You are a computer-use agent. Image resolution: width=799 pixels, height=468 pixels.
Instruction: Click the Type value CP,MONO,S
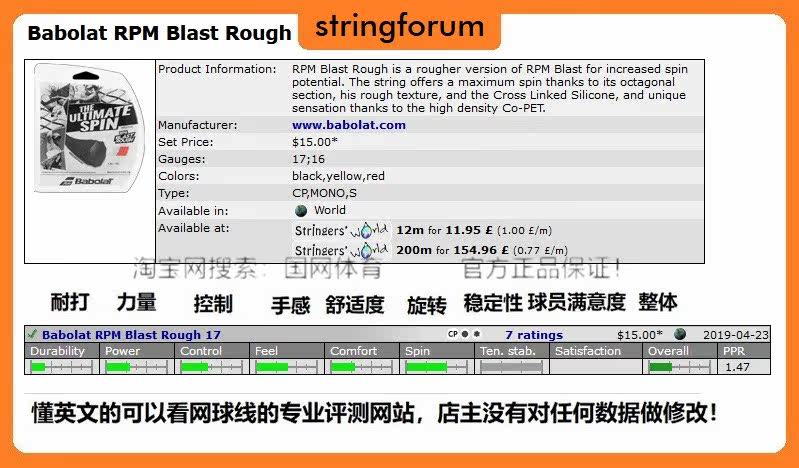[324, 193]
